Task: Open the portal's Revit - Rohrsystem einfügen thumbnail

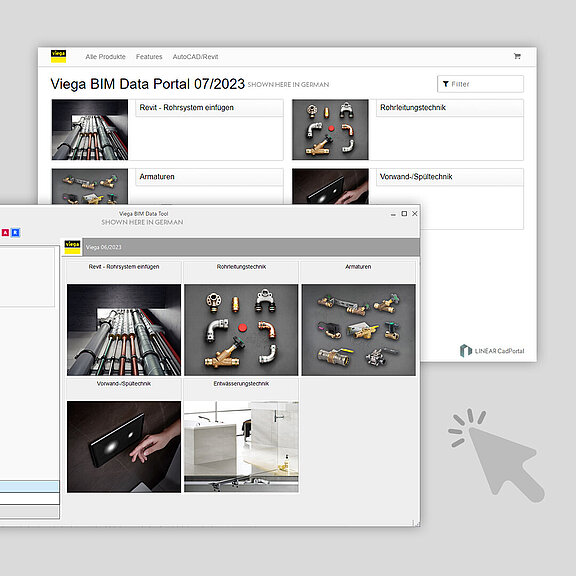Action: [90, 130]
